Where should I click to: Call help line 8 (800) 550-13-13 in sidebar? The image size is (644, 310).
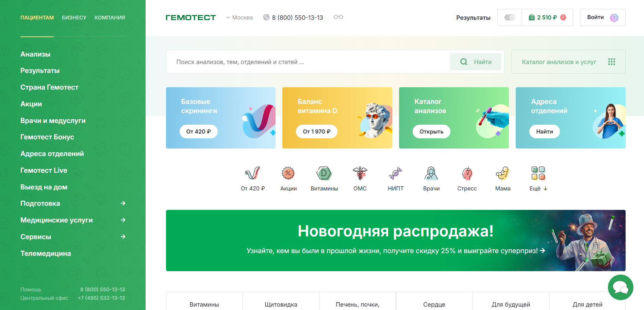click(x=102, y=289)
